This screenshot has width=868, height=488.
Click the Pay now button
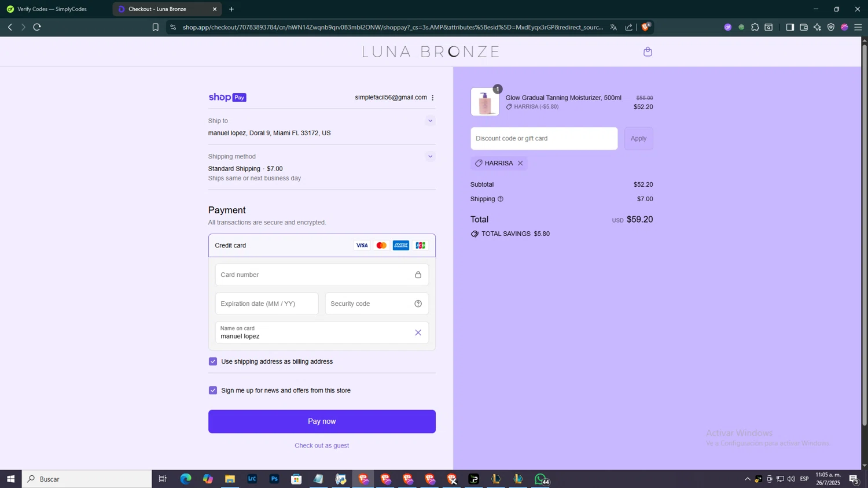coord(322,422)
